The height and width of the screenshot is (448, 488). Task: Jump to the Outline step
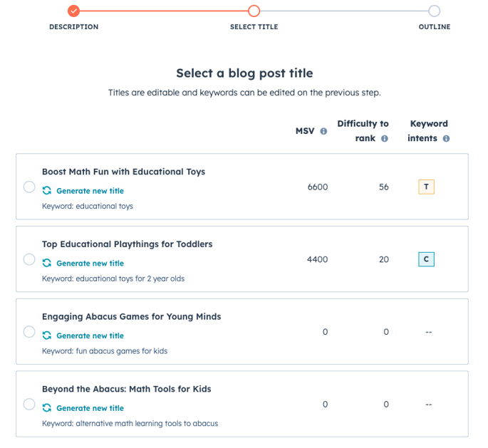[434, 11]
